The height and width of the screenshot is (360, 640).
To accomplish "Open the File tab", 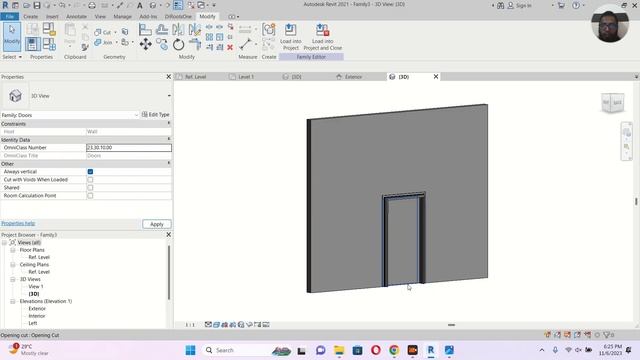I will [x=9, y=16].
